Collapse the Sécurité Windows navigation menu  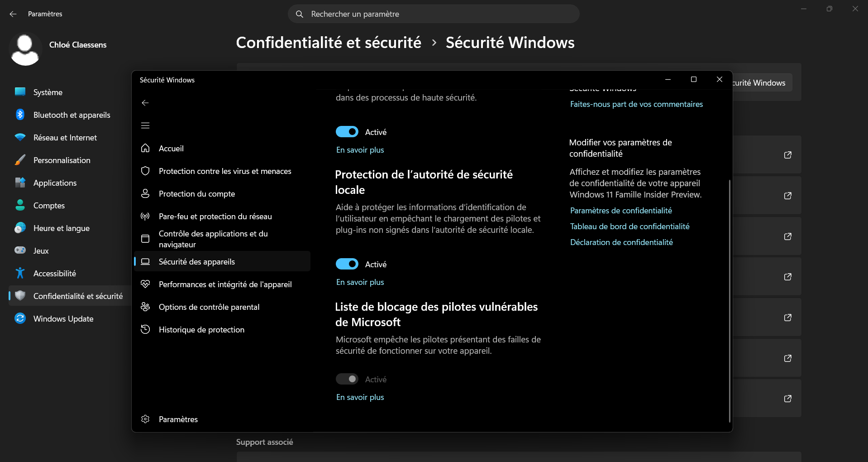click(x=145, y=125)
